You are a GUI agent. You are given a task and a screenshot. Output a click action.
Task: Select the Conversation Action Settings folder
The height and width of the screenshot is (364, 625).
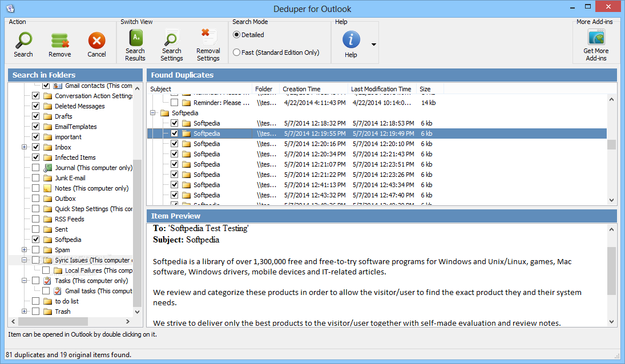94,96
